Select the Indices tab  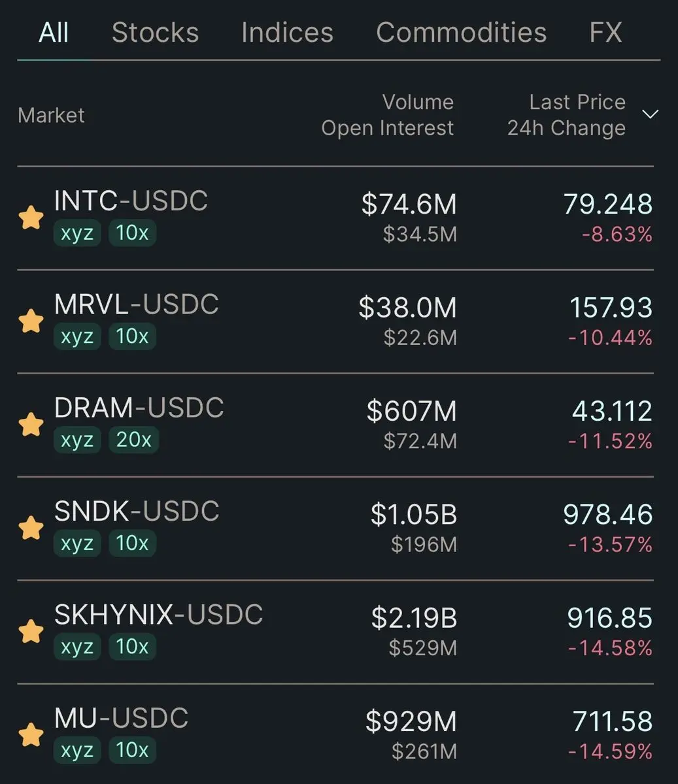287,32
